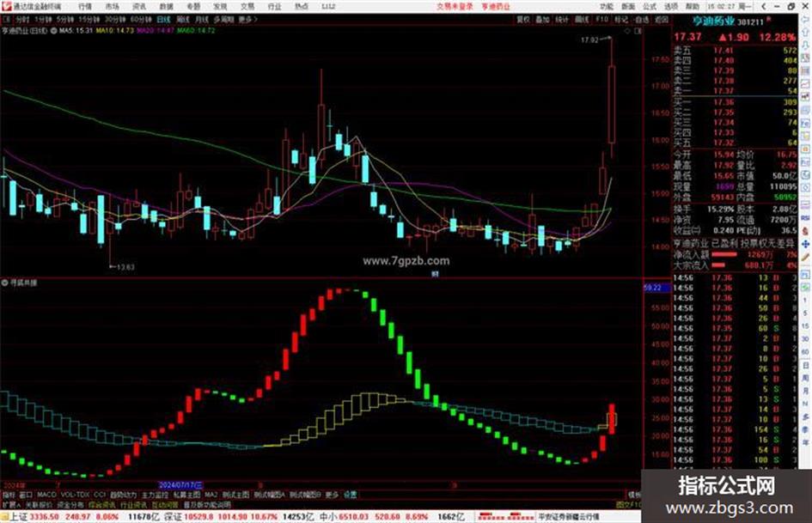Open the 资讯 menu
The width and height of the screenshot is (812, 523).
click(139, 6)
